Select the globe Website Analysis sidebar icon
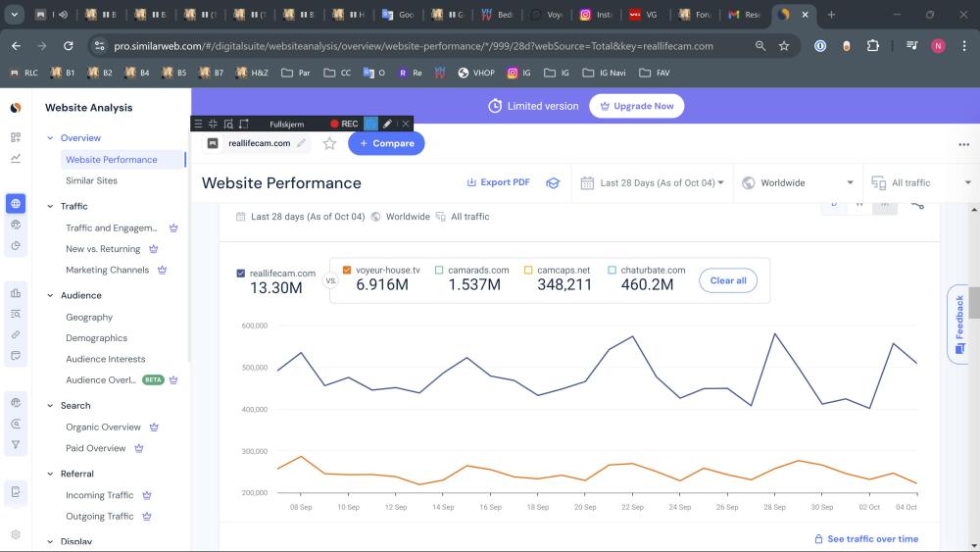 [x=16, y=204]
